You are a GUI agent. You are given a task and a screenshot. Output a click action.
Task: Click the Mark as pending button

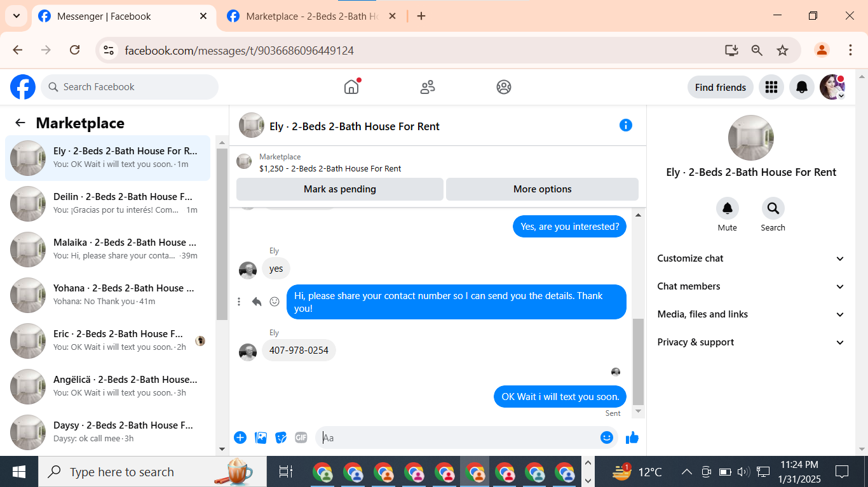(x=340, y=189)
